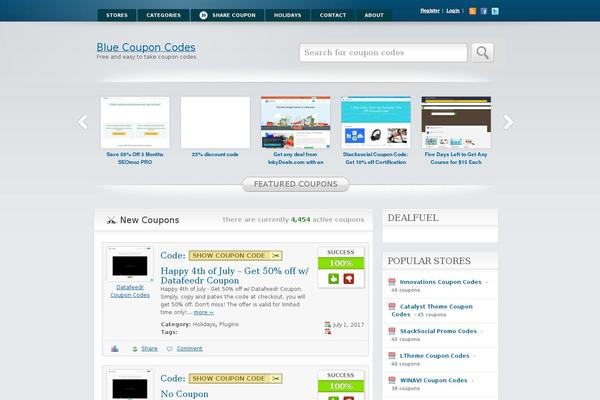Go to next featured coupons slide
This screenshot has width=600, height=400.
(508, 122)
